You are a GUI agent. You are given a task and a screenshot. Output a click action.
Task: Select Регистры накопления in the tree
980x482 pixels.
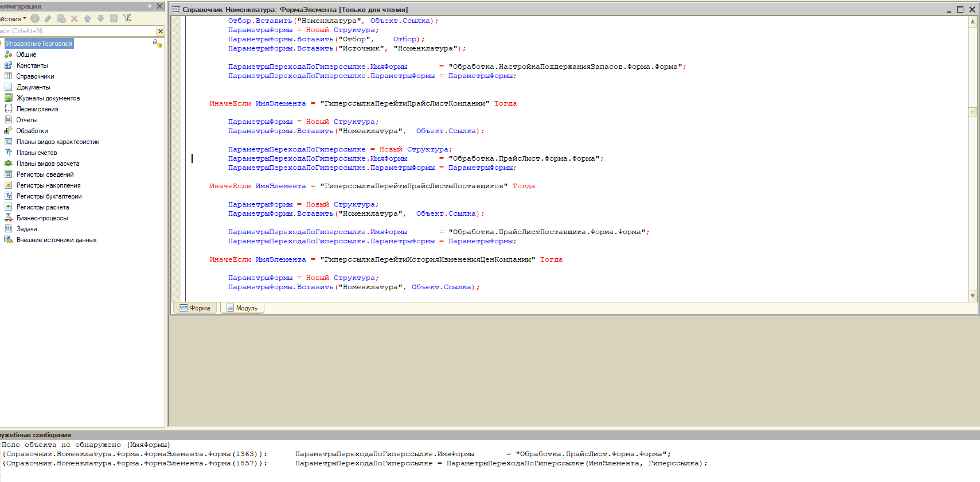tap(48, 185)
